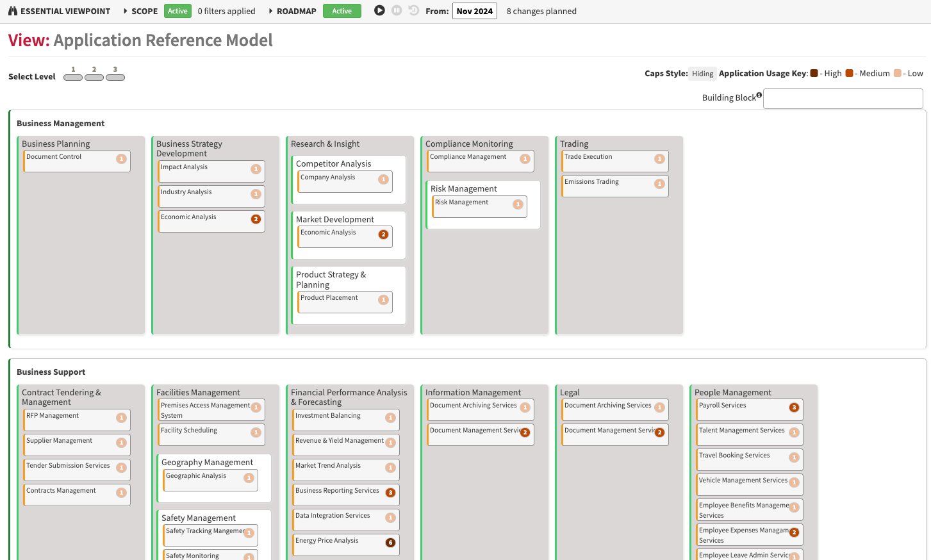Click count badge on Company Analysis
The height and width of the screenshot is (560, 931).
pyautogui.click(x=383, y=179)
